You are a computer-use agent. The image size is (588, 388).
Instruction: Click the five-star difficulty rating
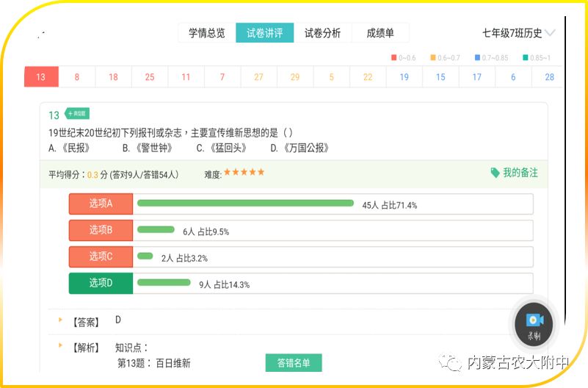pos(244,173)
